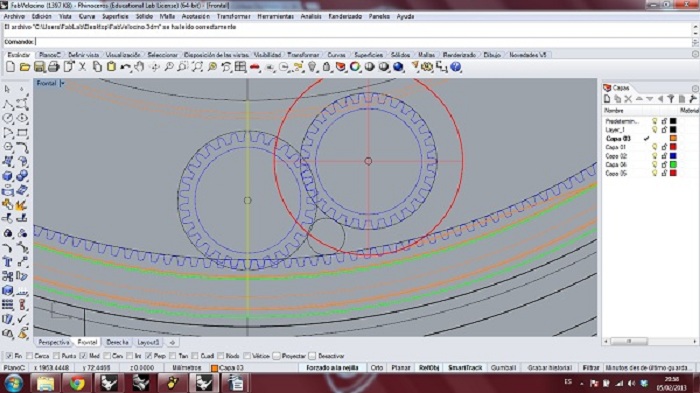Image resolution: width=700 pixels, height=393 pixels.
Task: Toggle the Orto status bar button
Action: 377,368
